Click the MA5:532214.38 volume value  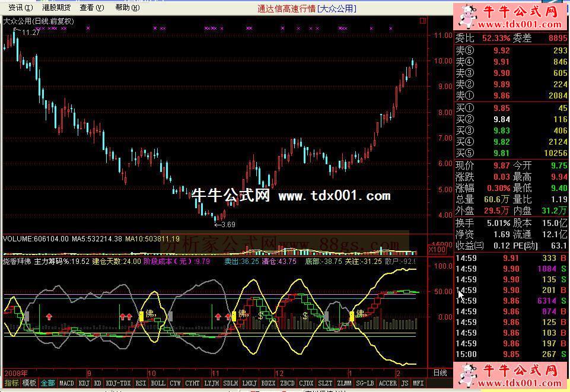[97, 238]
